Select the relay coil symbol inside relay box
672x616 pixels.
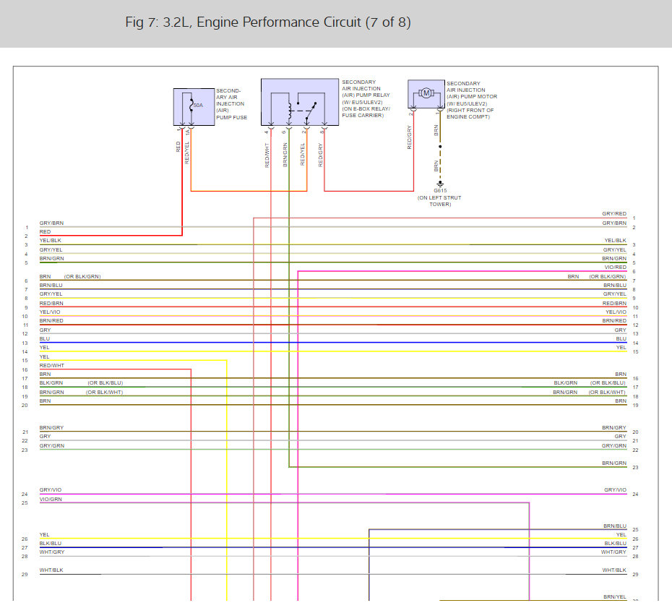[x=290, y=111]
